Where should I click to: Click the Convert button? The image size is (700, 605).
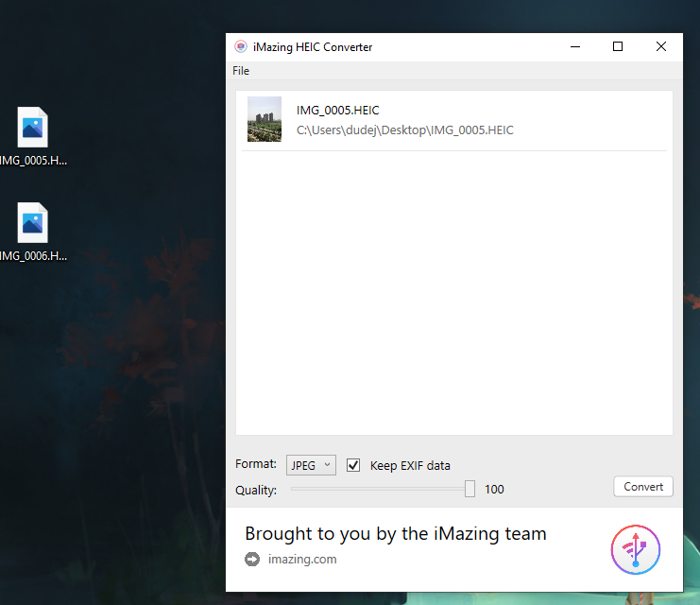pyautogui.click(x=643, y=487)
